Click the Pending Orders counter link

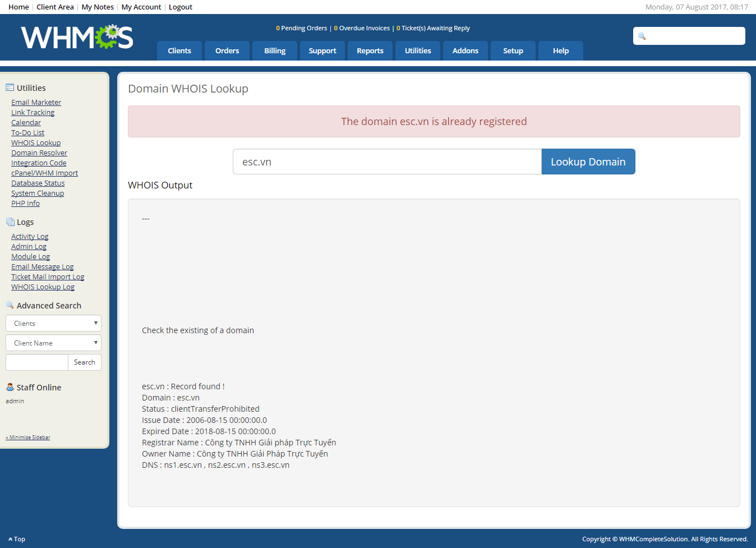pyautogui.click(x=301, y=28)
